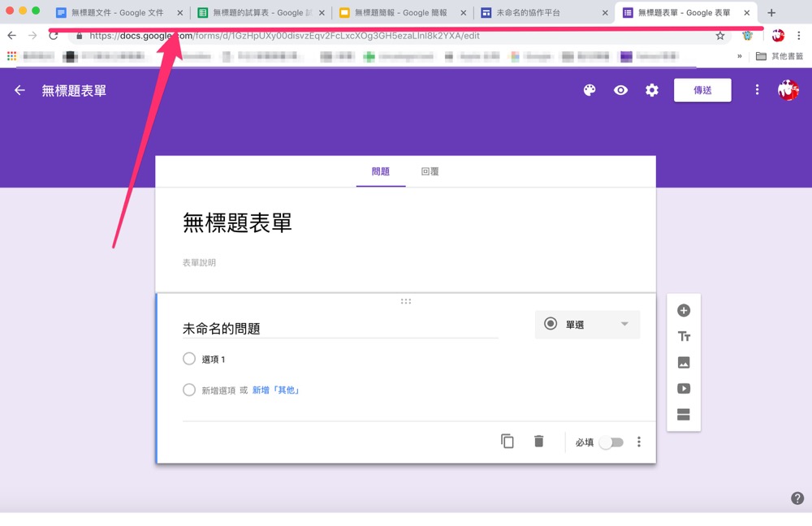Toggle the 必填 required switch
The image size is (812, 526).
(611, 442)
